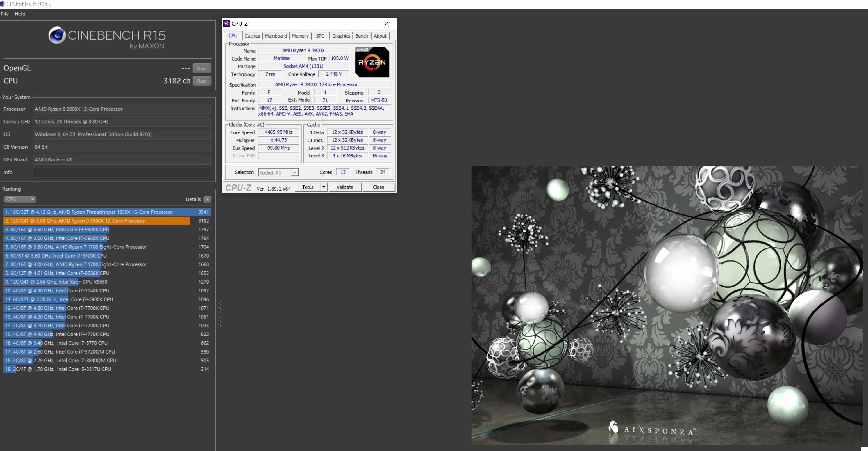Viewport: 868px width, 451px height.
Task: Select the Core i7-3770 ranking row
Action: [x=107, y=343]
